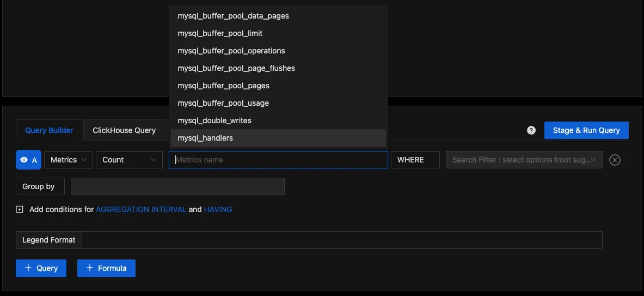Viewport: 644px width, 296px height.
Task: Open the Metrics data source dropdown
Action: click(x=69, y=160)
